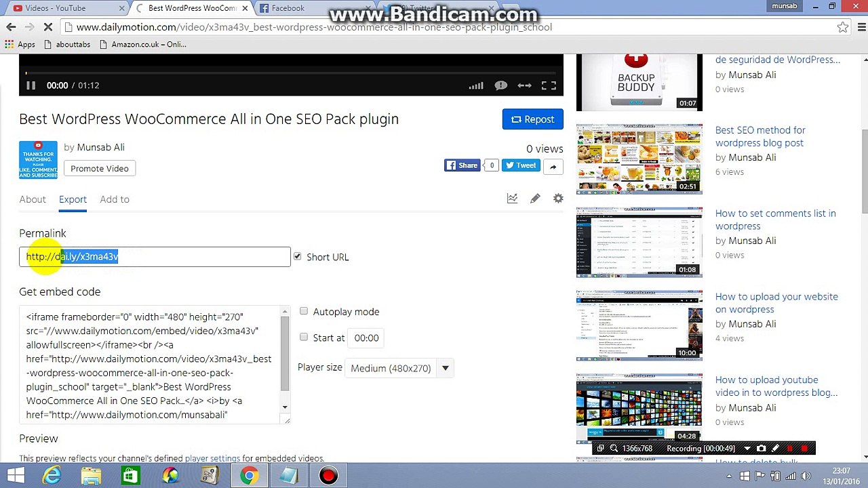Click the Promote Video button
Image resolution: width=868 pixels, height=488 pixels.
click(x=100, y=168)
